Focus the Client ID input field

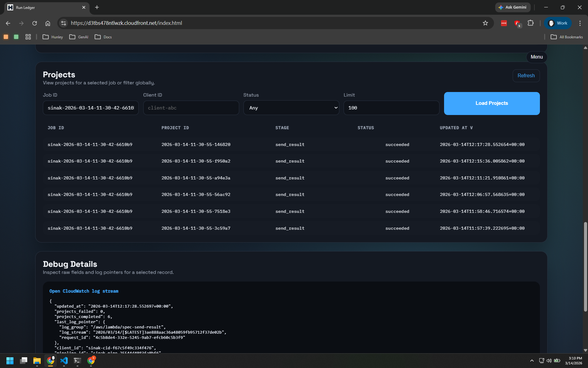(191, 108)
